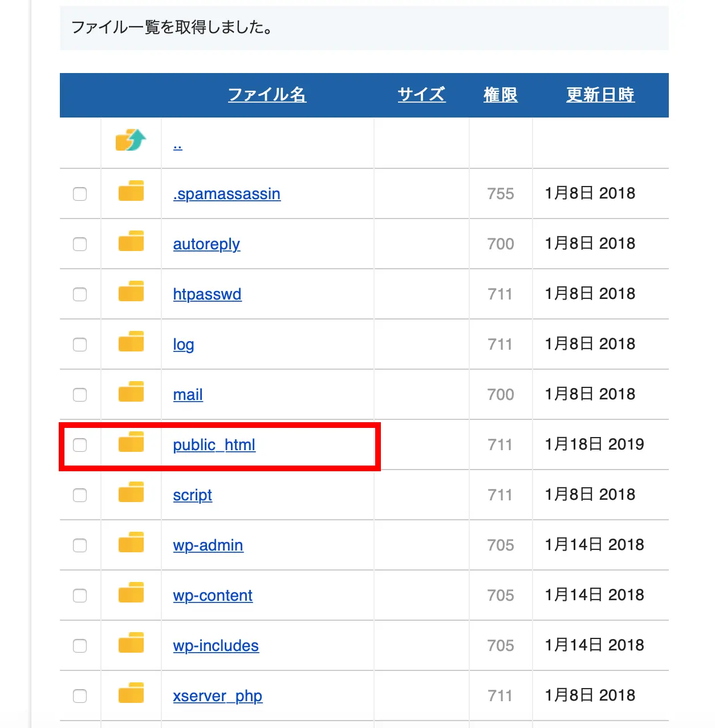This screenshot has height=728, width=715.
Task: Click the autoreply folder icon
Action: (131, 242)
